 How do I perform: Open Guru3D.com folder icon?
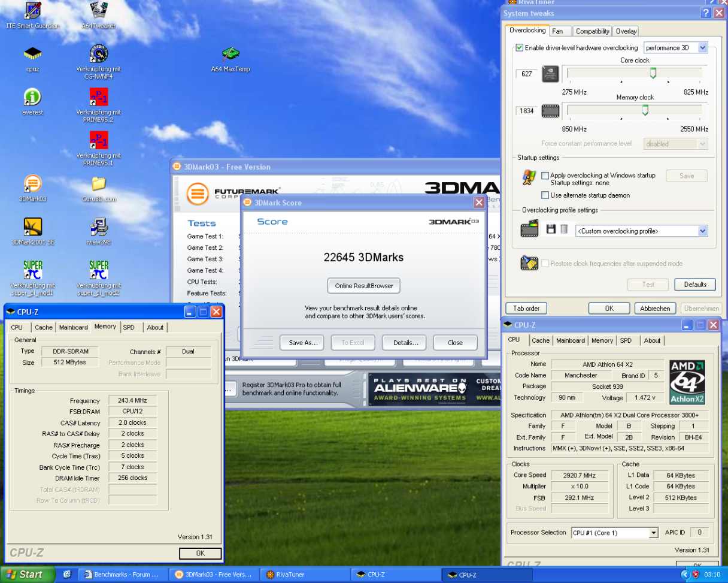point(99,183)
